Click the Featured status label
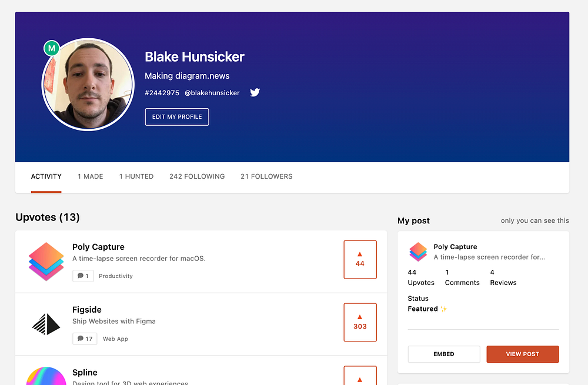 coord(427,309)
